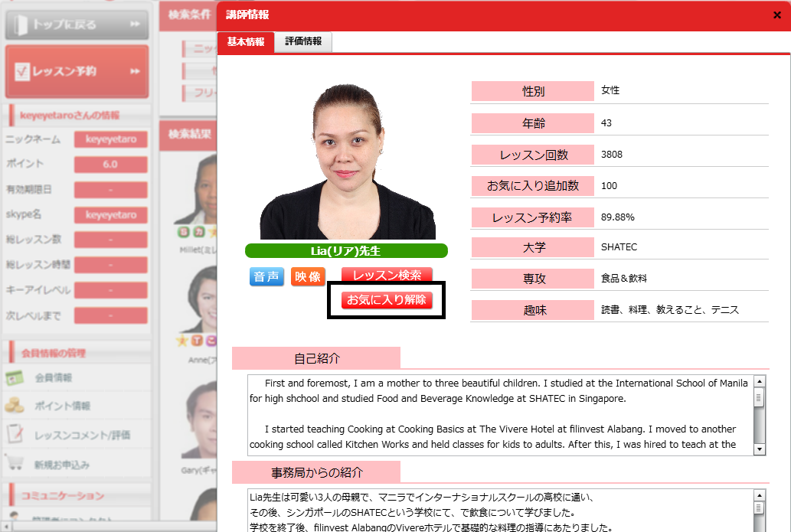Click Lia teacher's profile photo
Viewport: 791px width, 532px height.
[x=348, y=162]
